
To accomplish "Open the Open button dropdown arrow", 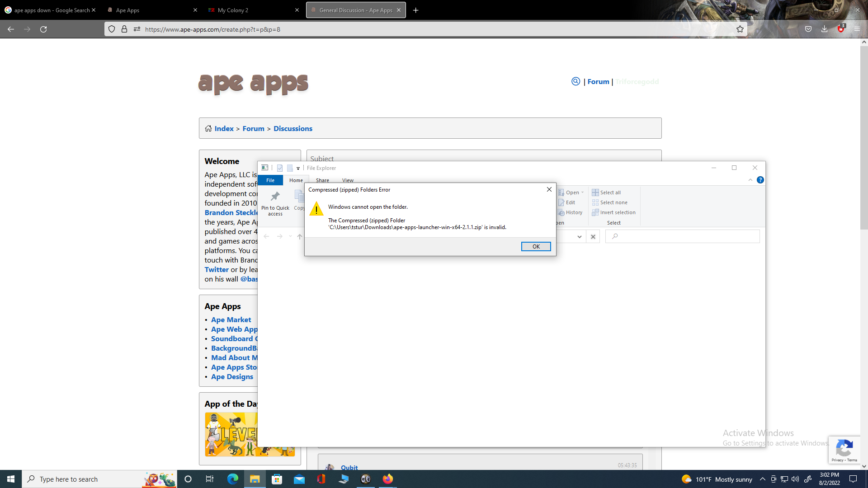I will (582, 192).
